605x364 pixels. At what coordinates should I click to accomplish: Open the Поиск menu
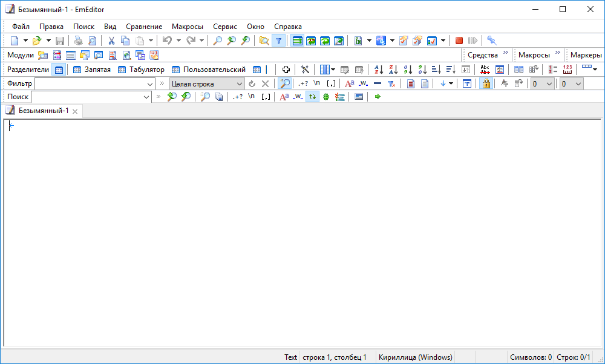point(83,27)
